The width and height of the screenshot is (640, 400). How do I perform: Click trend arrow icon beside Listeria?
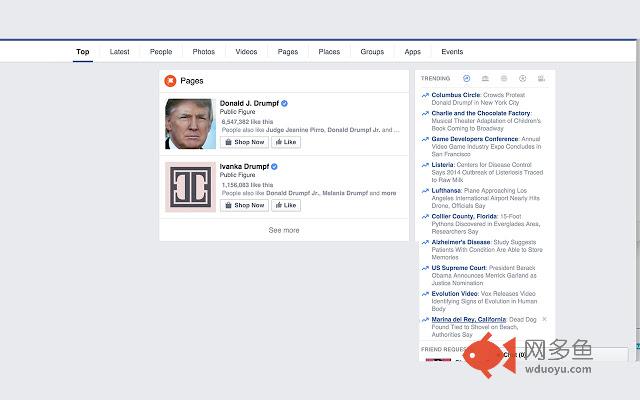(425, 165)
